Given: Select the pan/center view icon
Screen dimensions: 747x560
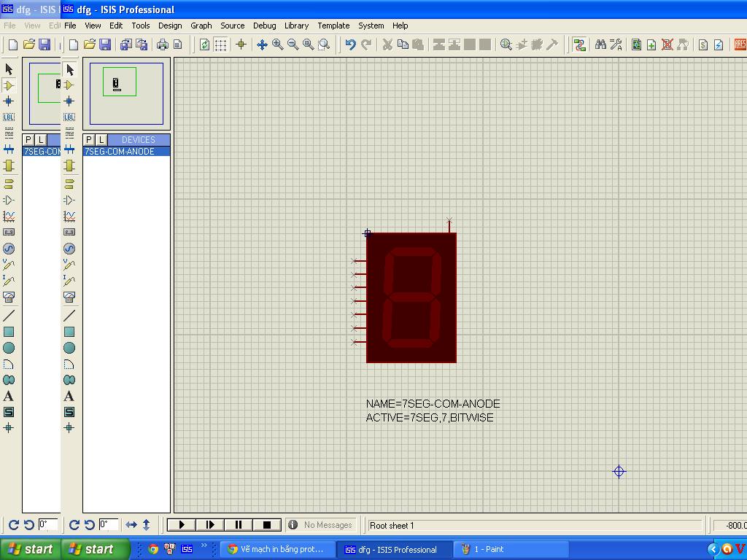Looking at the screenshot, I should click(x=262, y=44).
